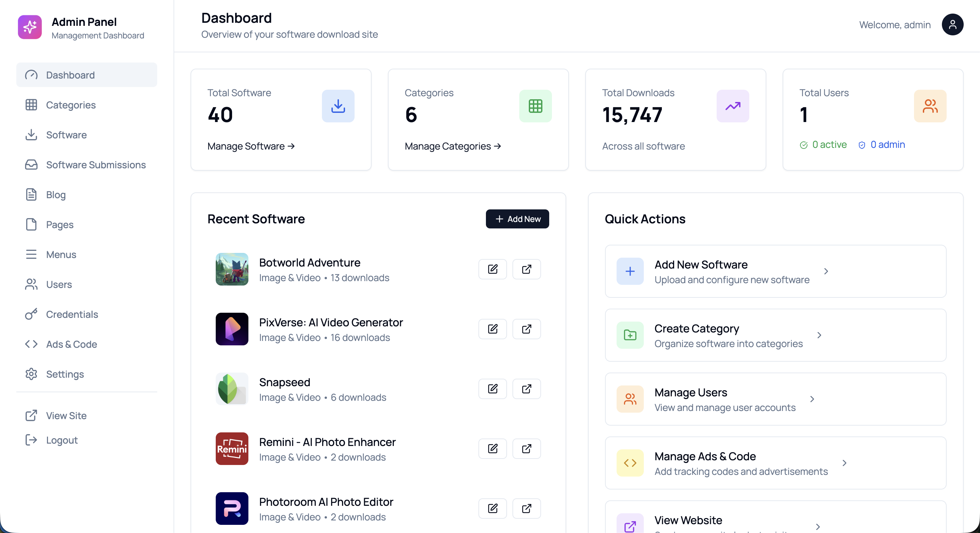This screenshot has width=980, height=533.
Task: Follow the Manage Categories link
Action: coord(452,146)
